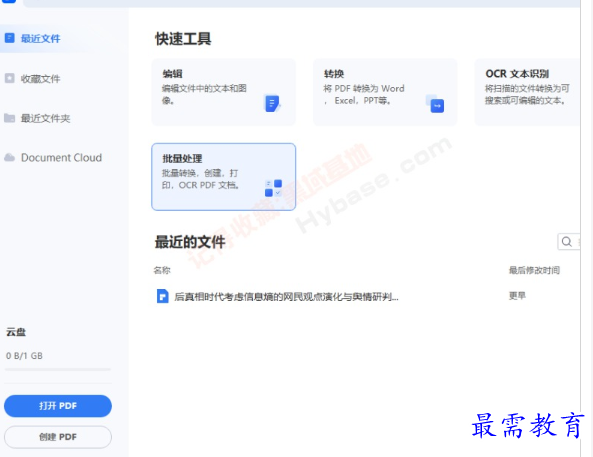Screen dimensions: 593x457
Task: Select the 更早 modified time cell
Action: pos(517,295)
